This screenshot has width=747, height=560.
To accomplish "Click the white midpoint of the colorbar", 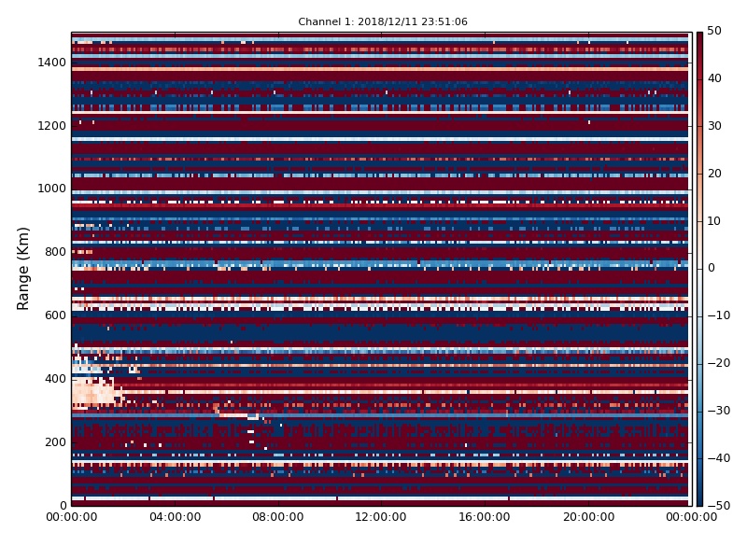I will (x=699, y=269).
